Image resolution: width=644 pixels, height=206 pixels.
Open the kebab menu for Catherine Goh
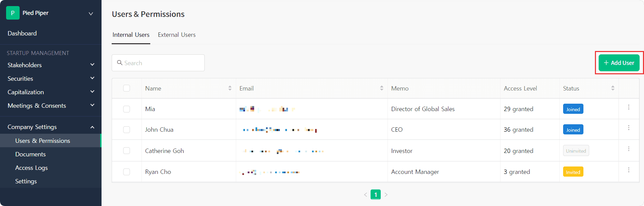(629, 149)
